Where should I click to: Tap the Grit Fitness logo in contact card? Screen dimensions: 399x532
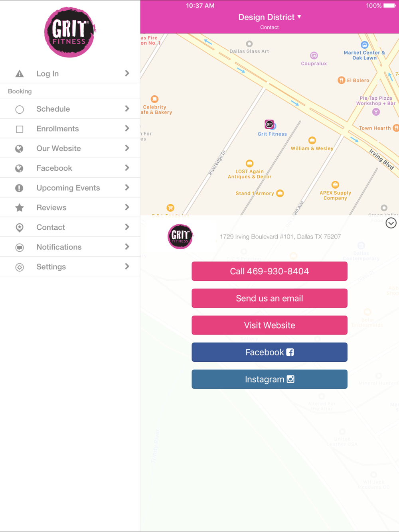point(180,236)
